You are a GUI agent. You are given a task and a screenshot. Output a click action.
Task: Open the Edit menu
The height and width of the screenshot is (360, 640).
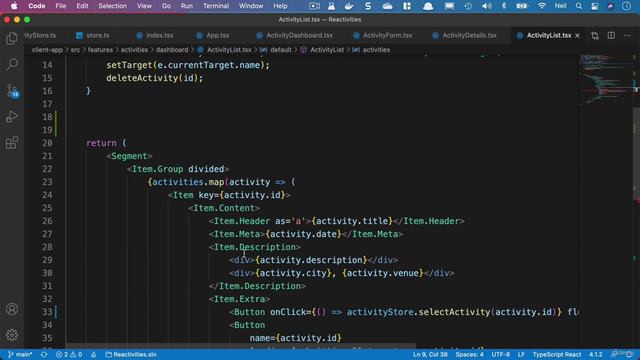[x=82, y=6]
